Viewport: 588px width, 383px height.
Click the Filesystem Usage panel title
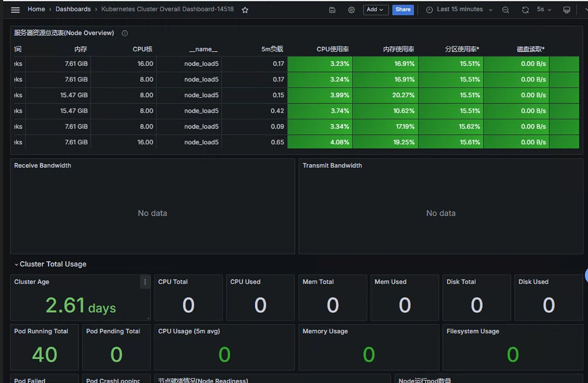[x=473, y=331]
